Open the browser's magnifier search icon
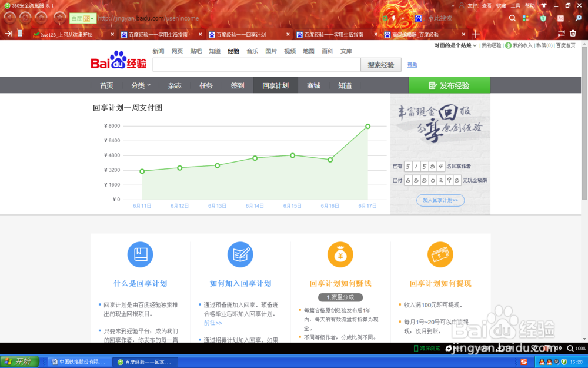 (512, 18)
